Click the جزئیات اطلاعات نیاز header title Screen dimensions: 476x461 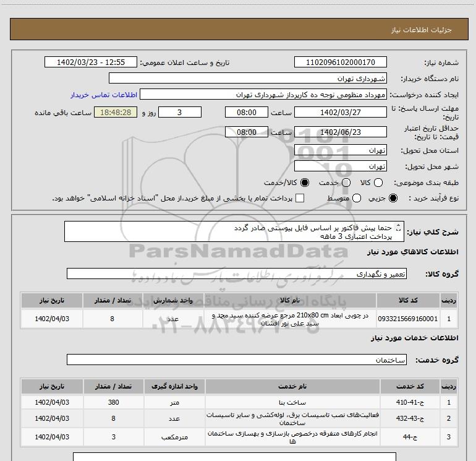[421, 30]
